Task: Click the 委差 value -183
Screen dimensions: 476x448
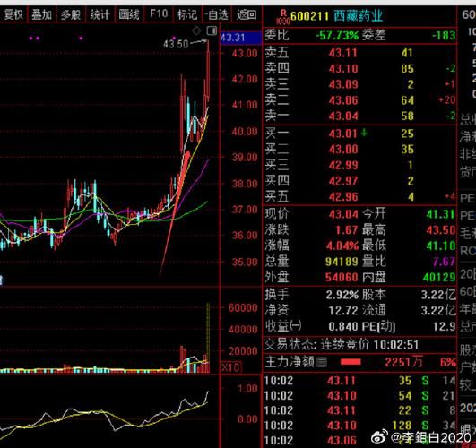Action: point(444,36)
